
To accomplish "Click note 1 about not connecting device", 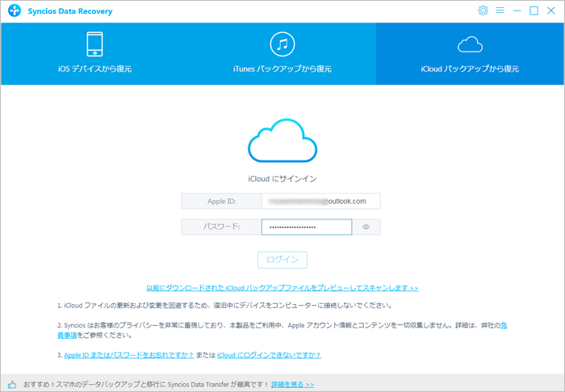I will [224, 306].
